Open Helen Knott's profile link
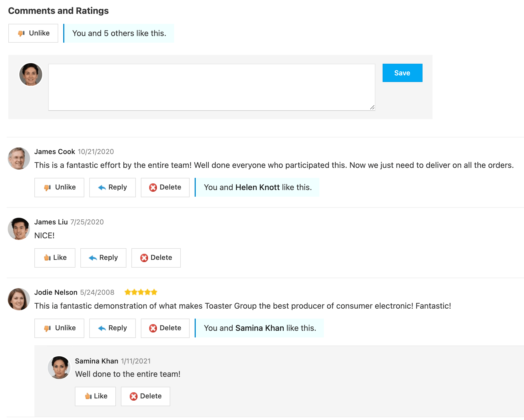 258,188
